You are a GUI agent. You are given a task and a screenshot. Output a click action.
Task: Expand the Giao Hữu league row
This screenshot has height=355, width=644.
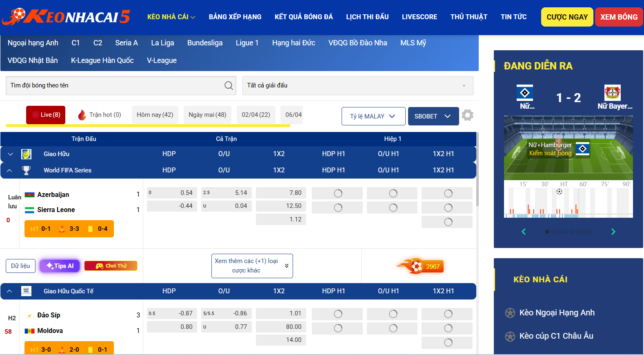click(x=11, y=154)
